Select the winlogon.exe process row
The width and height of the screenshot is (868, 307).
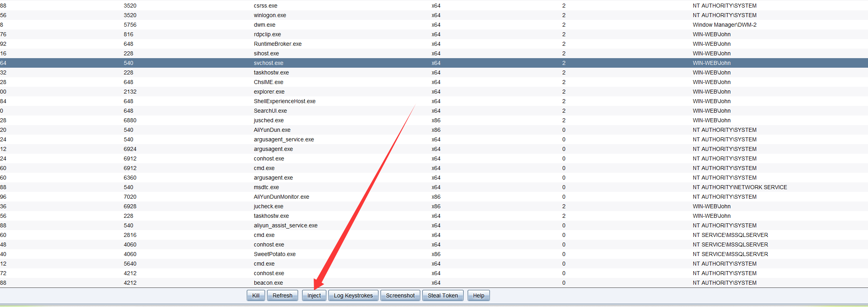[270, 15]
